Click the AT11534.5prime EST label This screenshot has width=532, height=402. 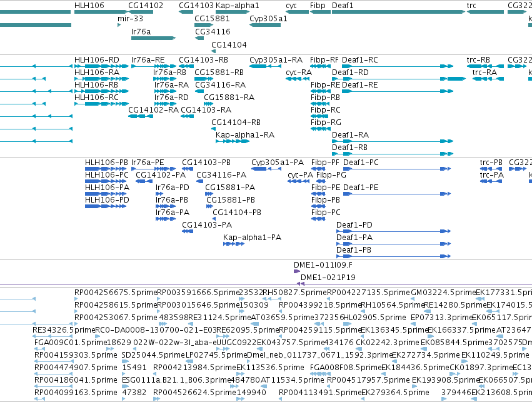[x=293, y=380]
